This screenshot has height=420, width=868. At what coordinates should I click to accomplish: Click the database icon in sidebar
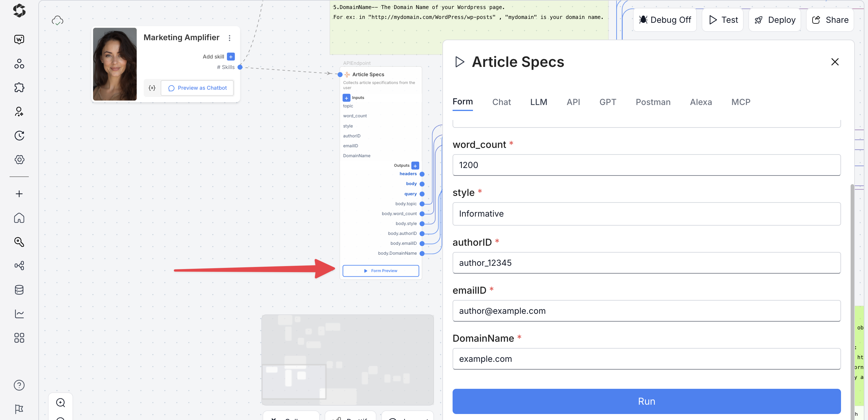(x=19, y=290)
